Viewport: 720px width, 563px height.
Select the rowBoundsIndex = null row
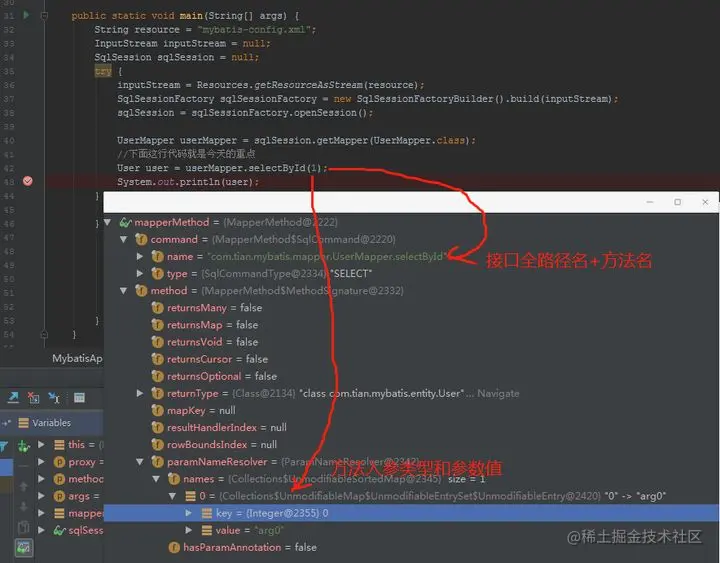[411, 445]
